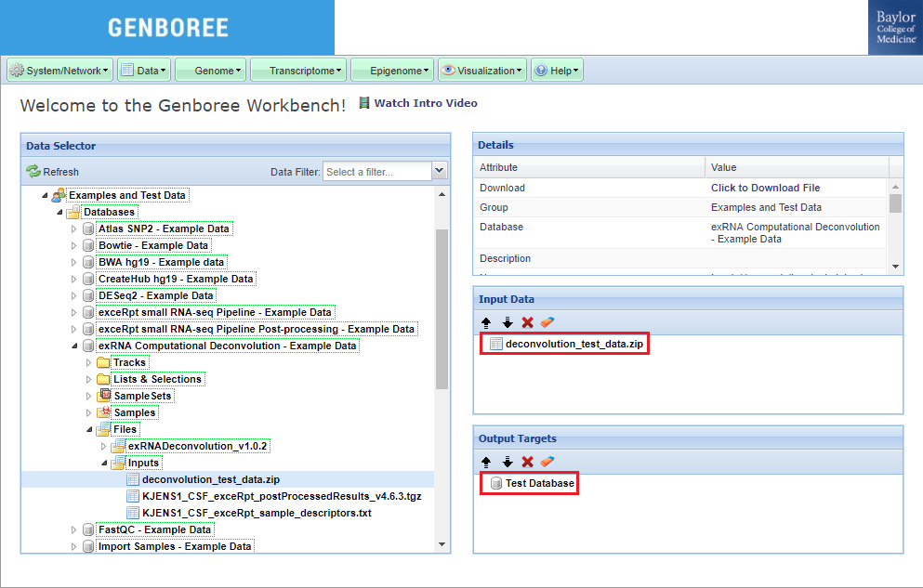
Task: Click the Baylor College of Medicine logo
Action: point(896,28)
